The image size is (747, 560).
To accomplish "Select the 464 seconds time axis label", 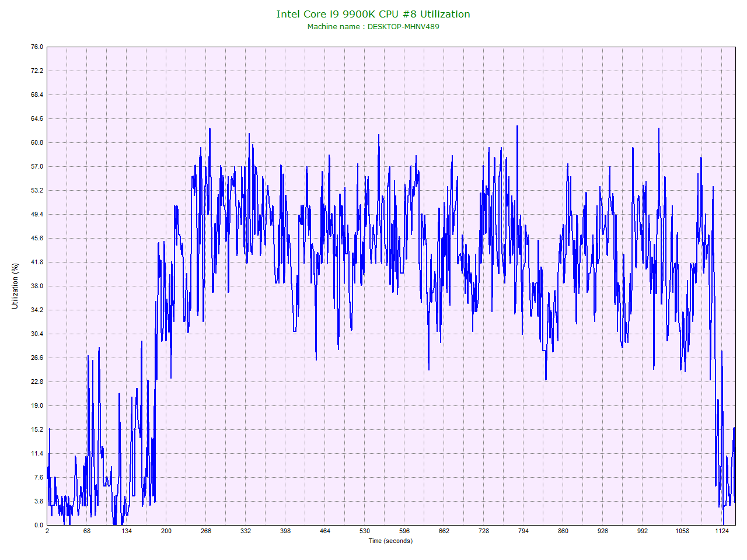I will [x=325, y=531].
